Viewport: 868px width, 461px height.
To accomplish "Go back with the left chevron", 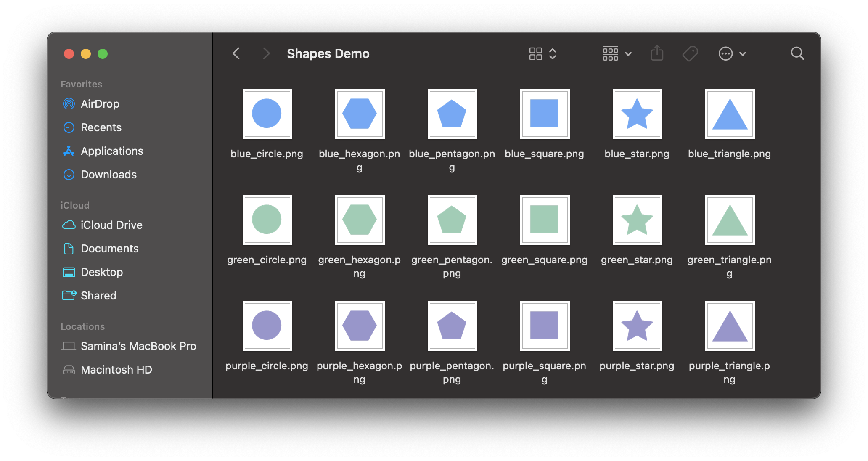I will tap(236, 53).
